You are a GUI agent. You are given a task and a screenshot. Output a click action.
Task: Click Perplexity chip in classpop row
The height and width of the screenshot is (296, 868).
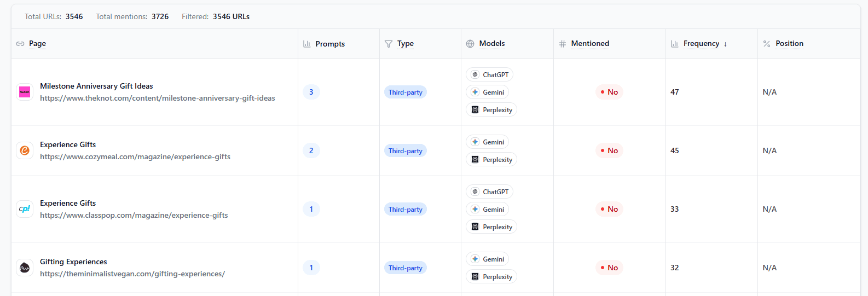tap(491, 227)
